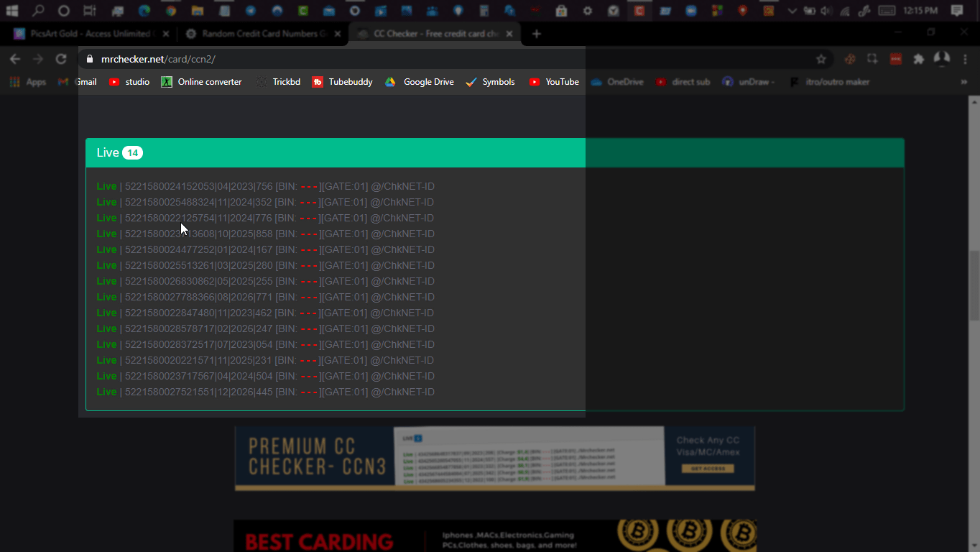Open Cortana from the taskbar
The width and height of the screenshot is (980, 552).
[x=64, y=11]
